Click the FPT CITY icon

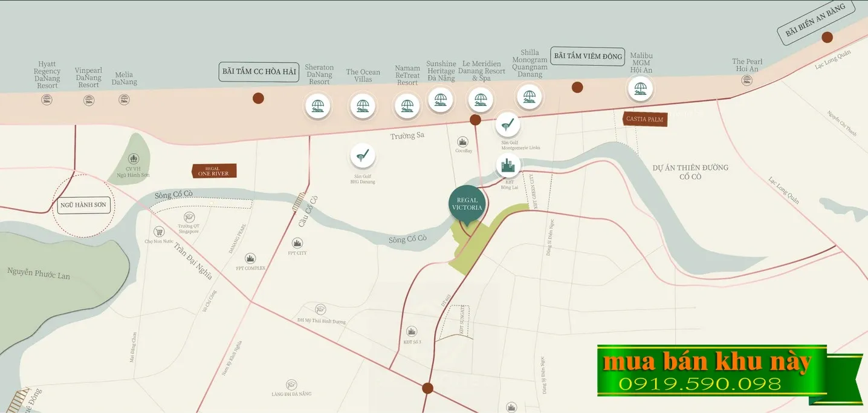click(x=297, y=243)
